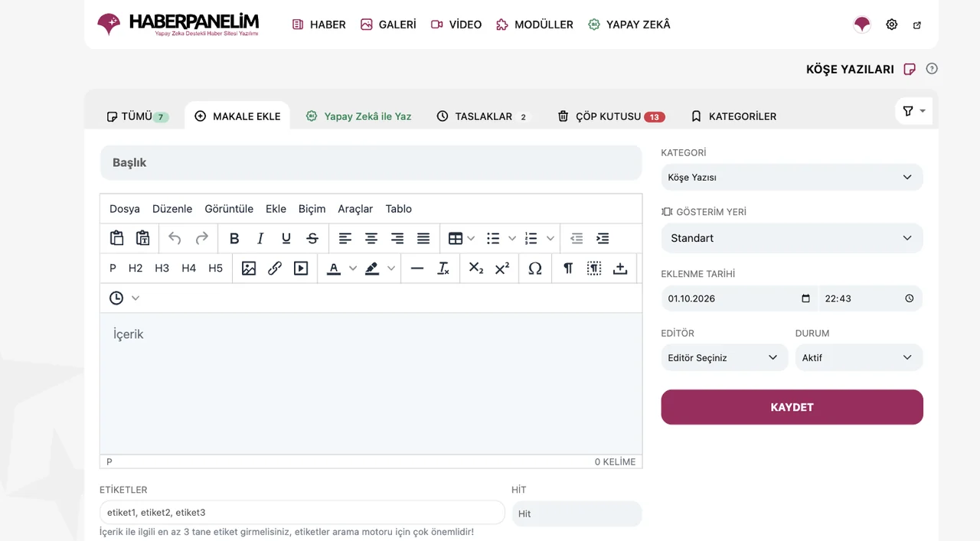Toggle underline formatting

[286, 238]
